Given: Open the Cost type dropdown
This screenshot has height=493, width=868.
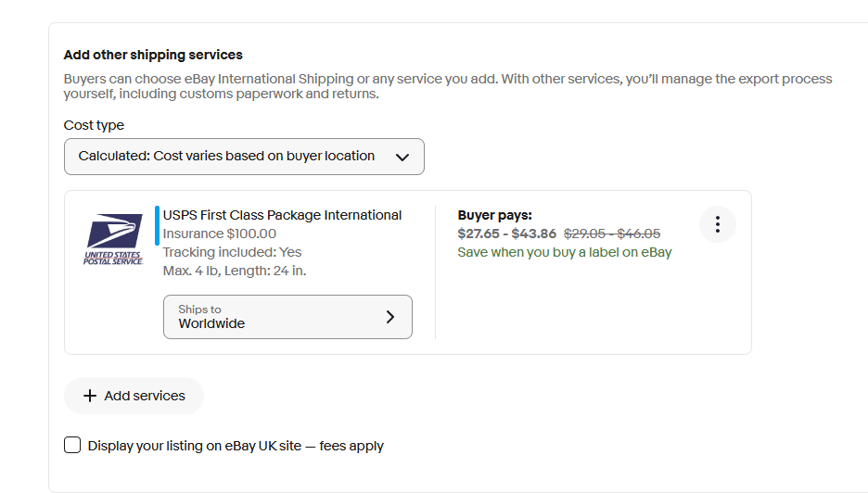Looking at the screenshot, I should 244,157.
